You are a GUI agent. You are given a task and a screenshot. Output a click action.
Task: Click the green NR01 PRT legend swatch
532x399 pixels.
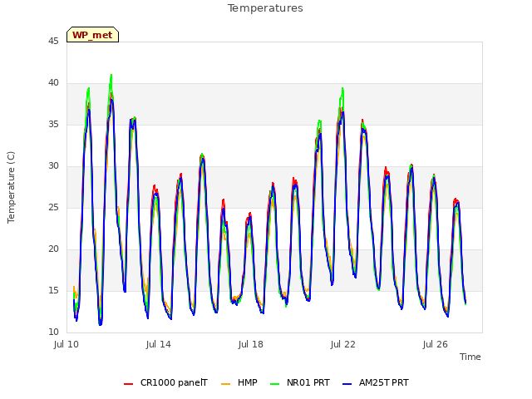[x=275, y=384]
